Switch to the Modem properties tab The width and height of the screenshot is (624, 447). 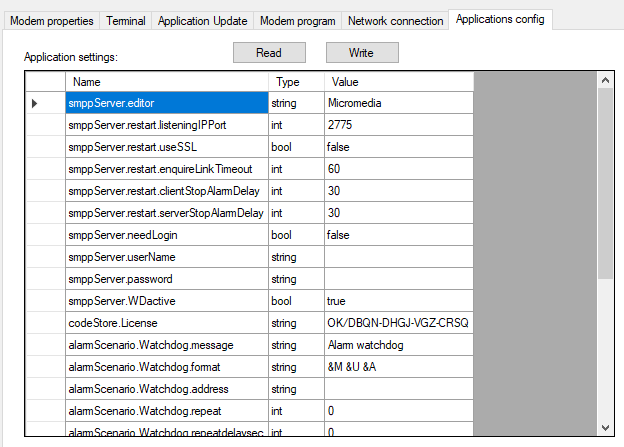52,20
